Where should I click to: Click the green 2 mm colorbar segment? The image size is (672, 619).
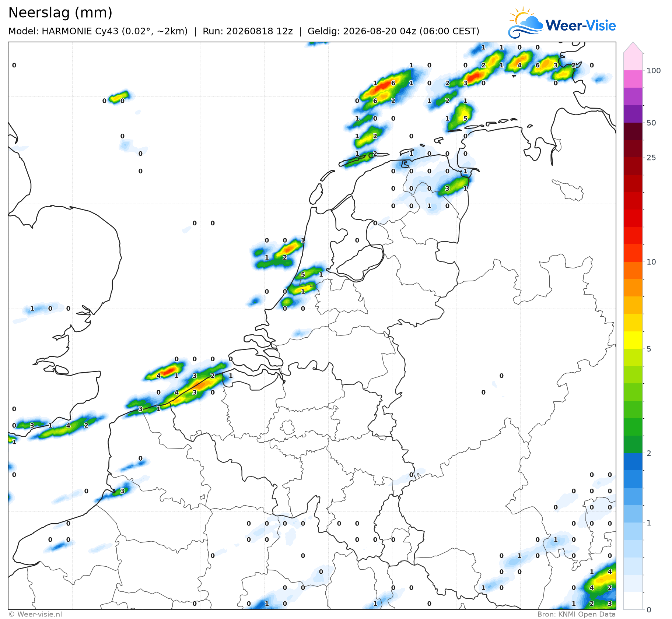[633, 444]
